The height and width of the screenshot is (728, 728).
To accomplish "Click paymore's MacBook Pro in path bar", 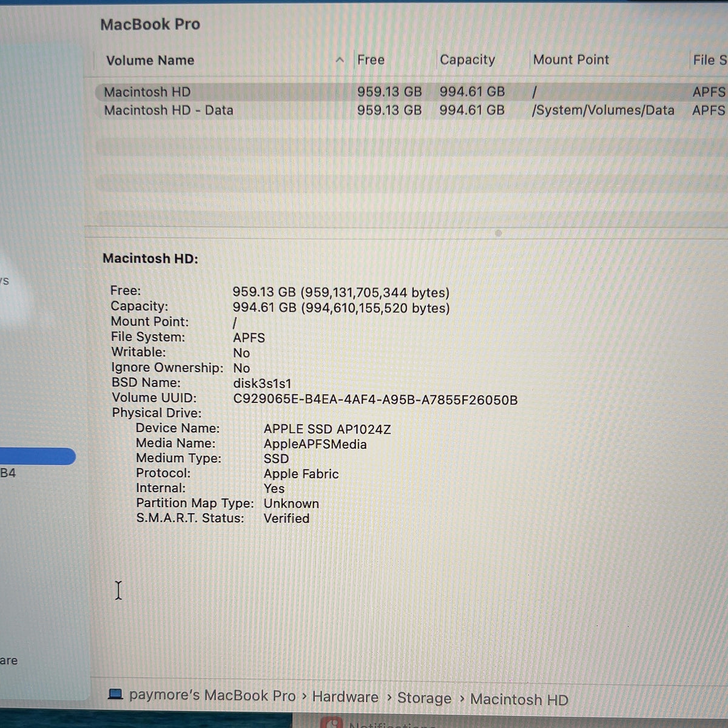I will click(x=212, y=695).
